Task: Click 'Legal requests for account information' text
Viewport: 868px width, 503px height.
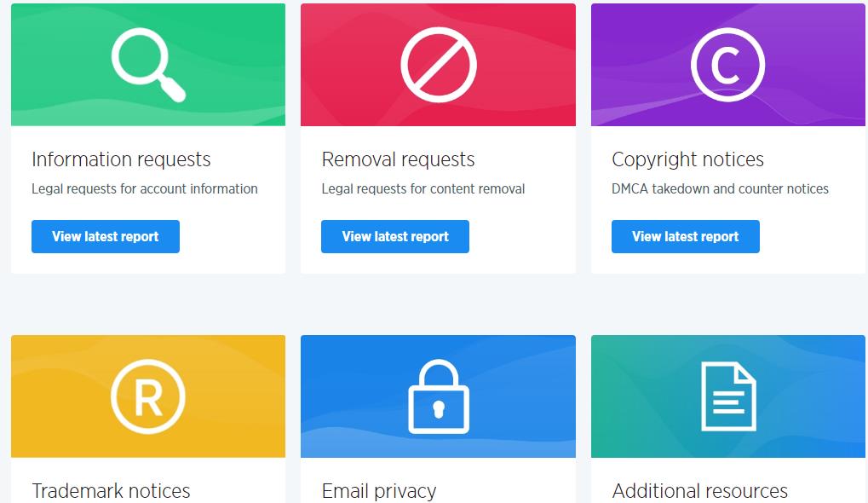Action: [x=145, y=189]
